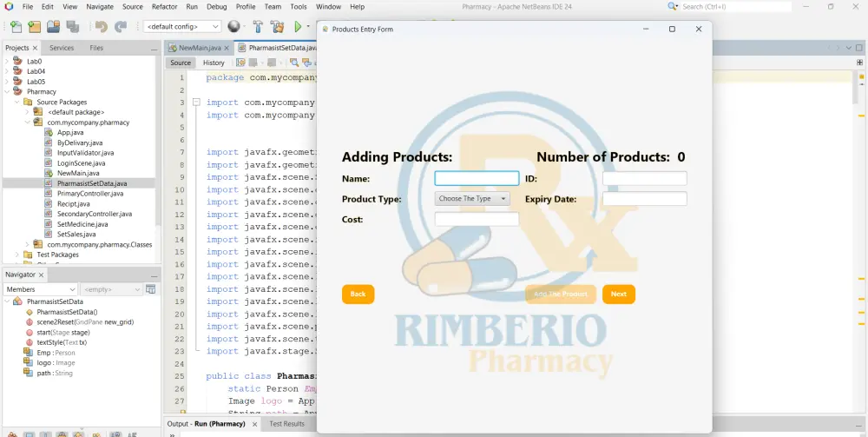The image size is (868, 437).
Task: Click the New Project toolbar icon
Action: (35, 27)
